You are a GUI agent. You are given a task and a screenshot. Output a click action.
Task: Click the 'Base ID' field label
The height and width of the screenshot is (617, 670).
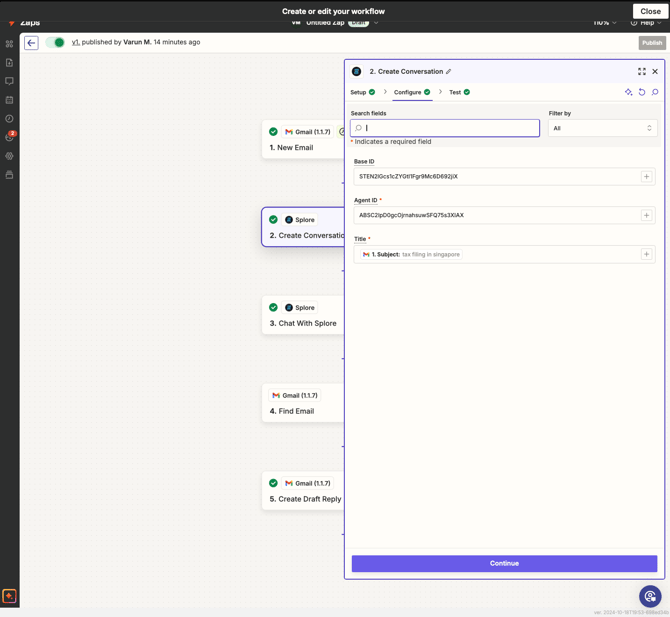364,162
